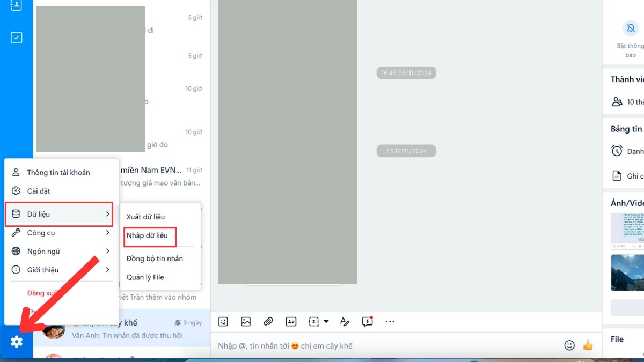Click the 11 giờ timestamp
Viewport: 644px width, 362px height.
(x=194, y=170)
